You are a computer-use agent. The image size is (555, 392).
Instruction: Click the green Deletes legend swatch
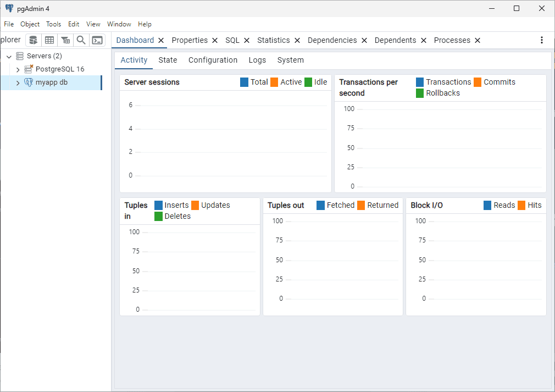pyautogui.click(x=158, y=217)
